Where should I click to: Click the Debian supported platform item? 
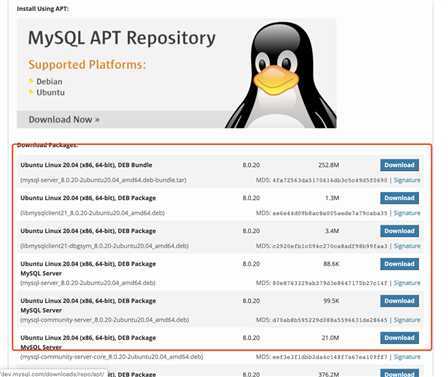(x=49, y=82)
